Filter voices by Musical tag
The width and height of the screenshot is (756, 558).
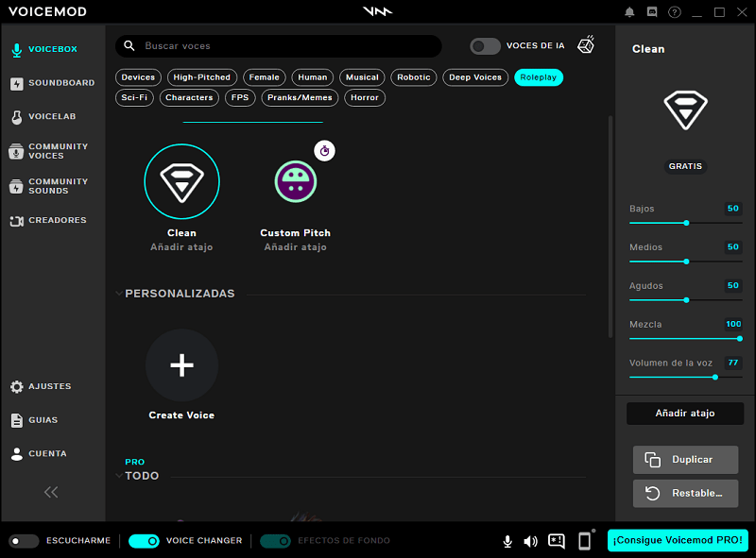point(362,77)
